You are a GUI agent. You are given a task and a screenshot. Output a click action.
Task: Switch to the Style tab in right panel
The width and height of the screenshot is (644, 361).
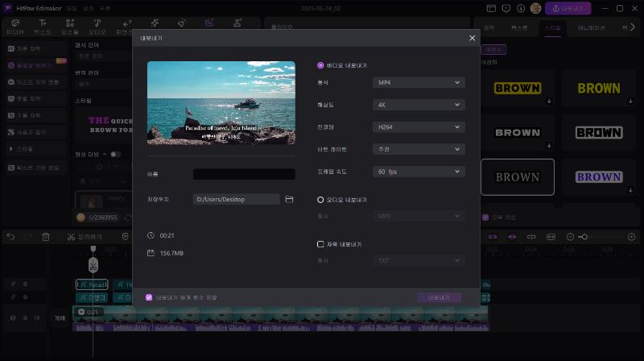point(552,28)
